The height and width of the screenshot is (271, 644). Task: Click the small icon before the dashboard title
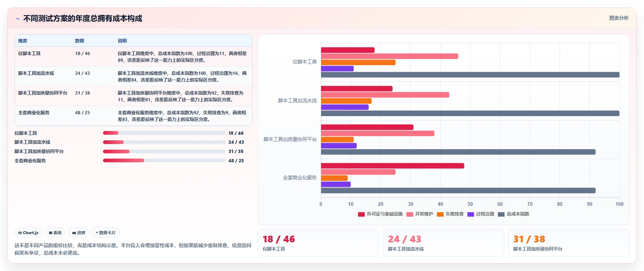click(x=17, y=19)
